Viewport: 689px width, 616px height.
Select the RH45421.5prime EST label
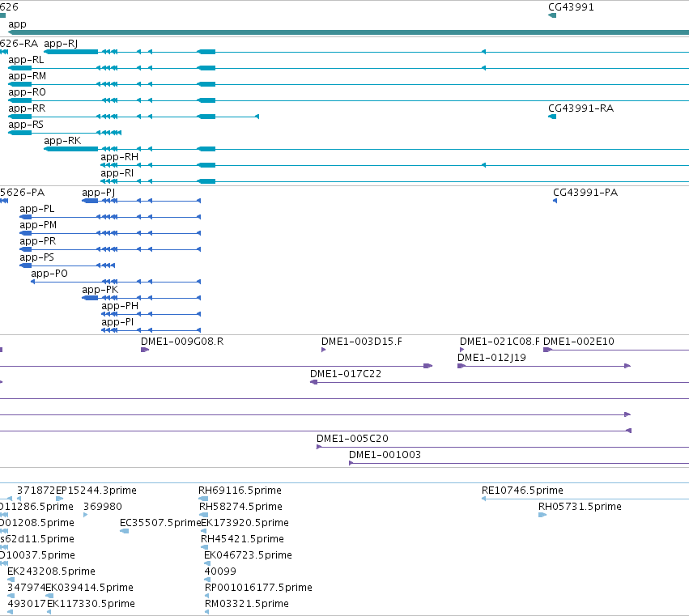pyautogui.click(x=242, y=539)
